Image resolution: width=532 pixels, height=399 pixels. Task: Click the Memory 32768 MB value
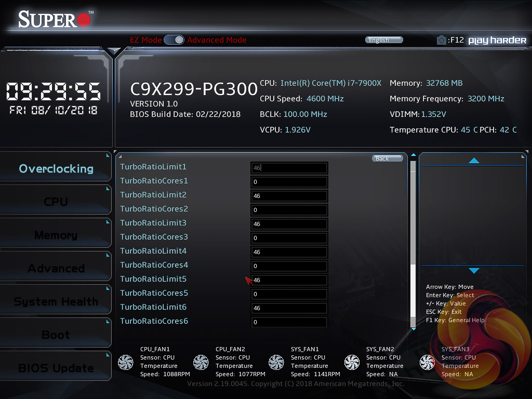click(444, 83)
